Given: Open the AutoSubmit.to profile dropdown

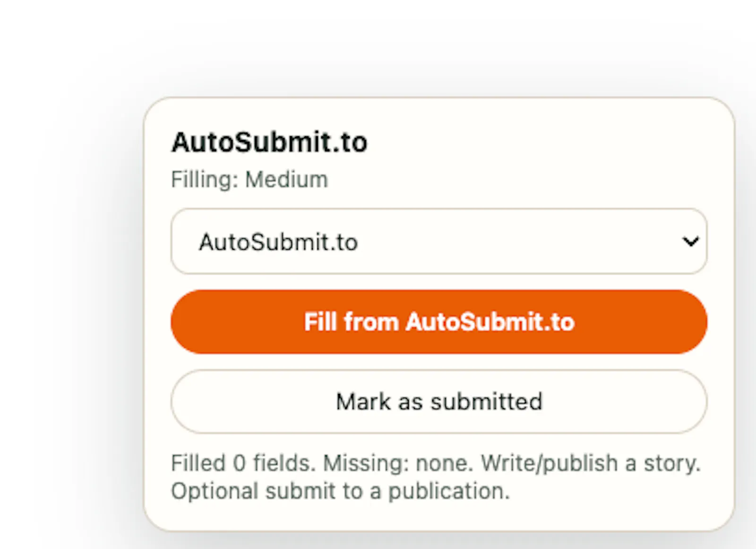Looking at the screenshot, I should tap(439, 241).
